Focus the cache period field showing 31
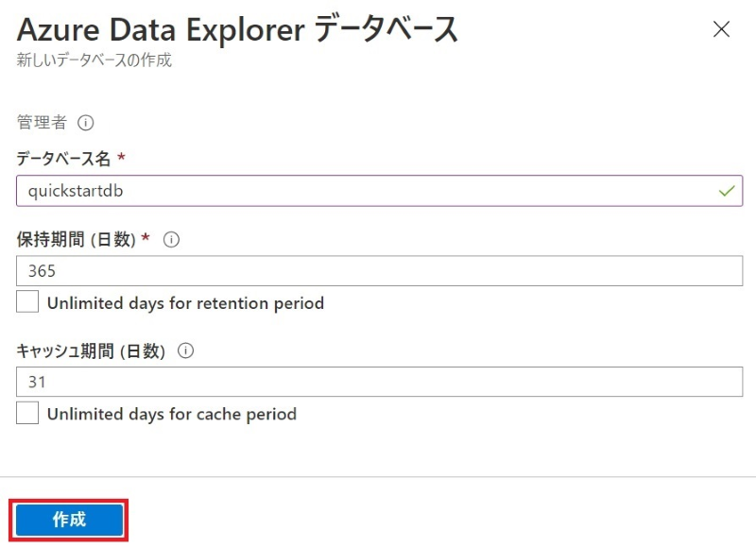 click(x=378, y=382)
